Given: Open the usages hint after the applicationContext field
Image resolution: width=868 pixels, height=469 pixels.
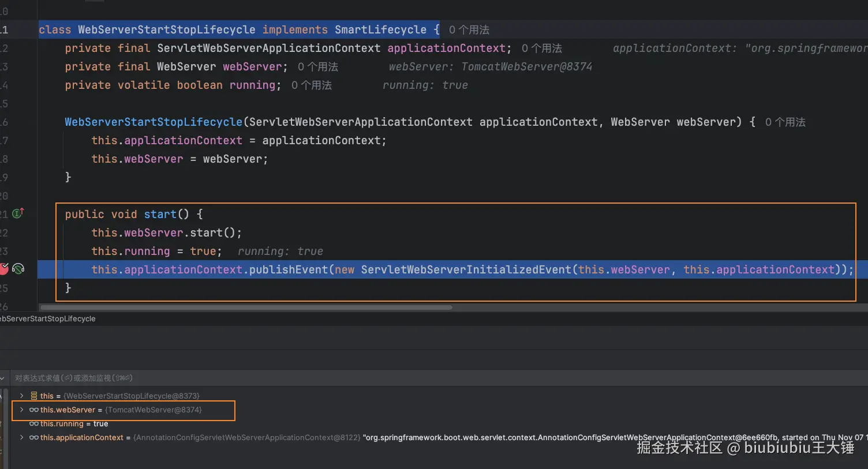Looking at the screenshot, I should [x=541, y=48].
